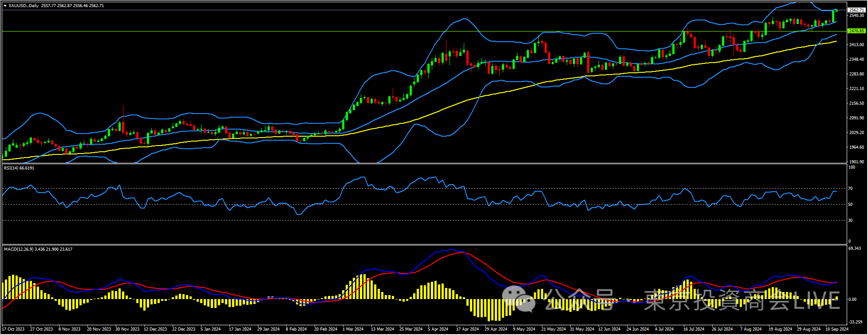Select the green horizontal line at 2470.85
Viewport: 868px width, 335px height.
click(424, 31)
